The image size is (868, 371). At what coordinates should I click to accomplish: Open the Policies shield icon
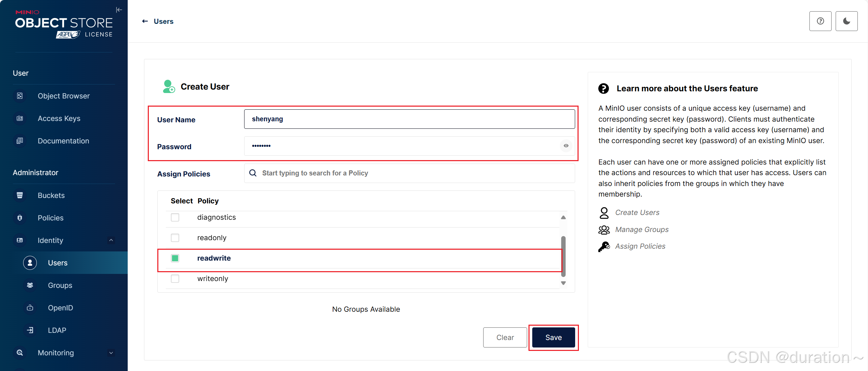tap(20, 218)
